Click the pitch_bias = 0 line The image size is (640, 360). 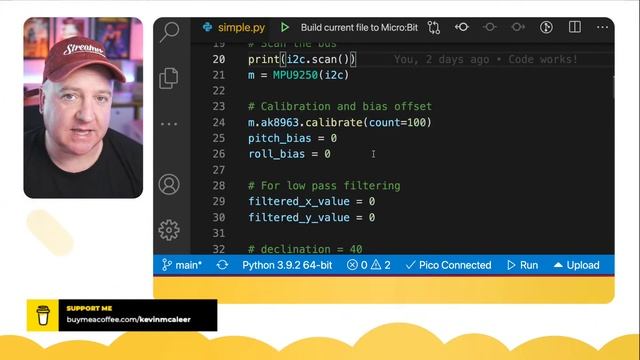click(292, 138)
